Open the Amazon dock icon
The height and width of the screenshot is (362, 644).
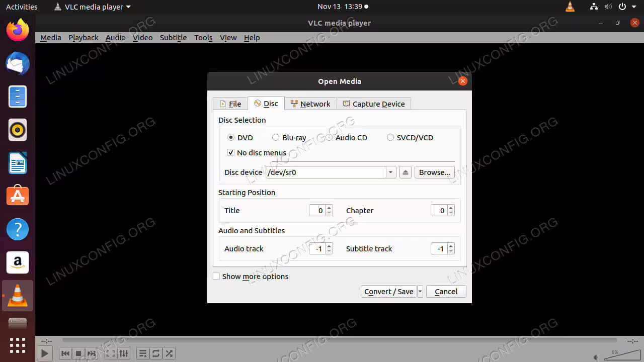[x=18, y=262]
